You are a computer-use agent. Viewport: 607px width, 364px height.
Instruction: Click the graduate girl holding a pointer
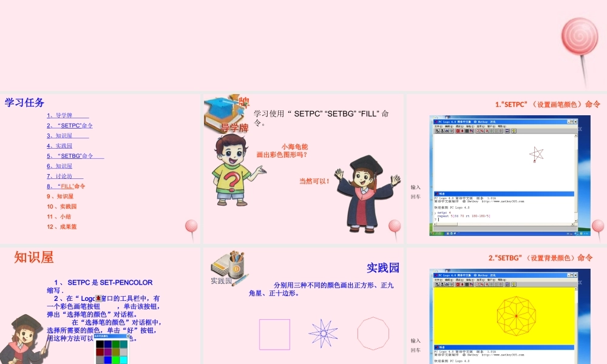point(25,339)
